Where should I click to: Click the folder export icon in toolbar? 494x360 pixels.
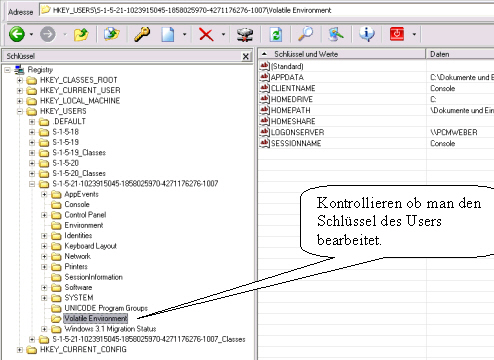point(112,34)
